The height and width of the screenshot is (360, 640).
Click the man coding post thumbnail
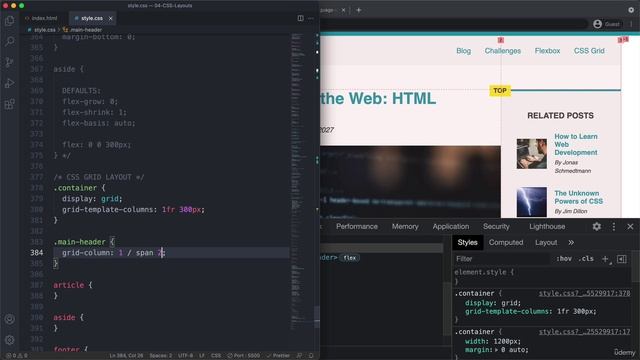pyautogui.click(x=531, y=153)
